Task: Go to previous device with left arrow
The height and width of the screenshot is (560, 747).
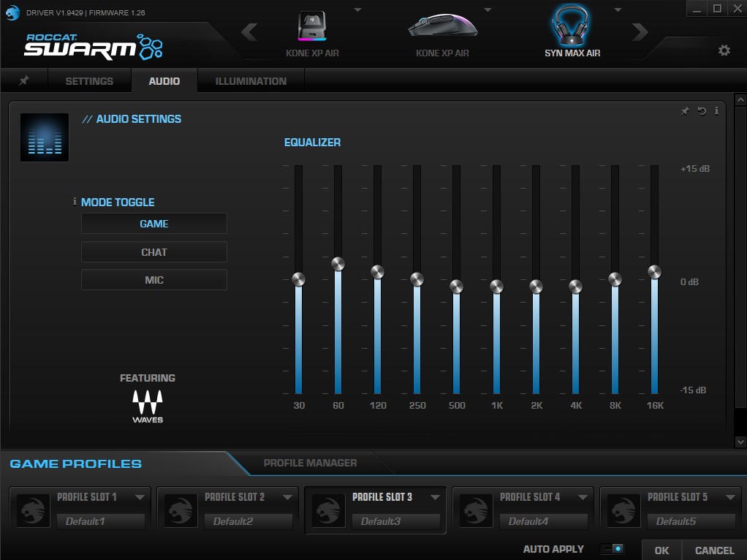Action: [x=249, y=32]
